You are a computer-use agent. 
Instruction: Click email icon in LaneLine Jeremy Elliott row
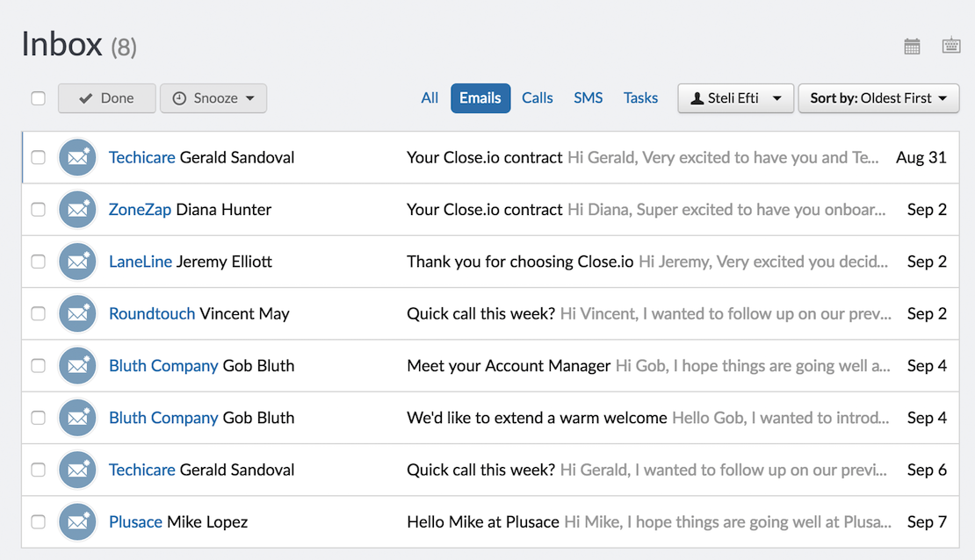(x=77, y=262)
